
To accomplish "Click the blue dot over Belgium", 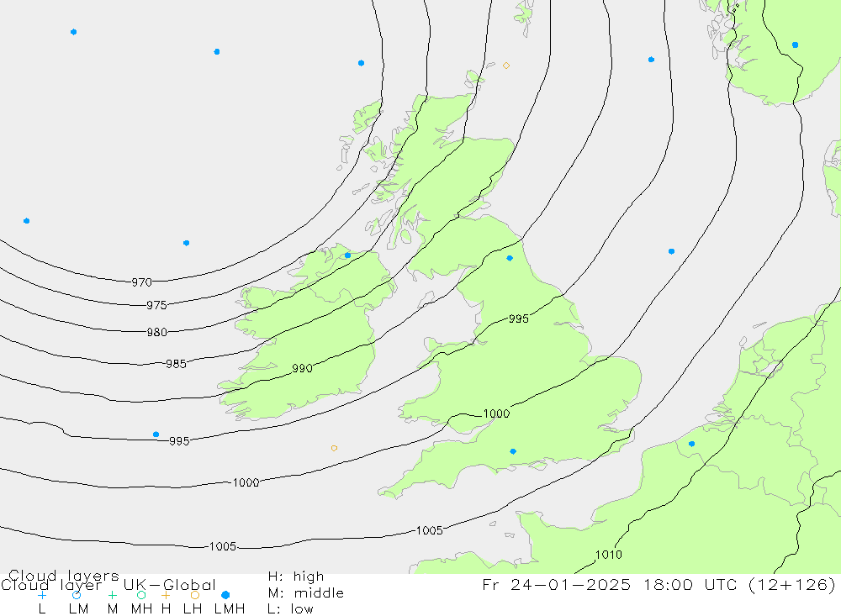I will point(691,444).
